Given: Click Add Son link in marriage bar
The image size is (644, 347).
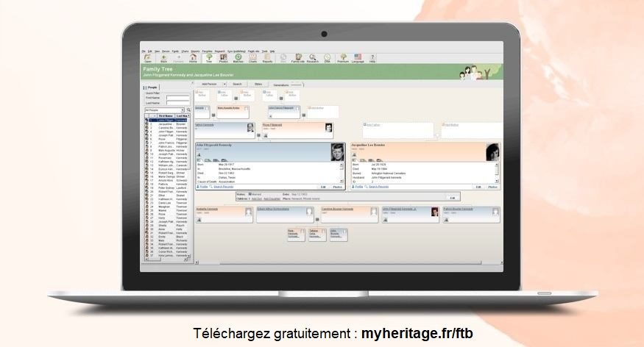Looking at the screenshot, I should point(257,199).
